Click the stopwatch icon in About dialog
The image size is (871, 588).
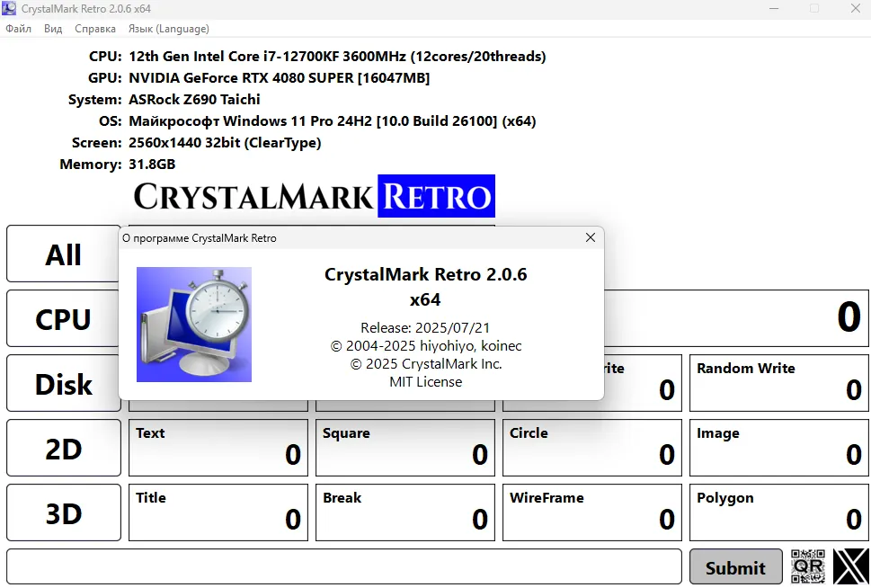tap(194, 325)
